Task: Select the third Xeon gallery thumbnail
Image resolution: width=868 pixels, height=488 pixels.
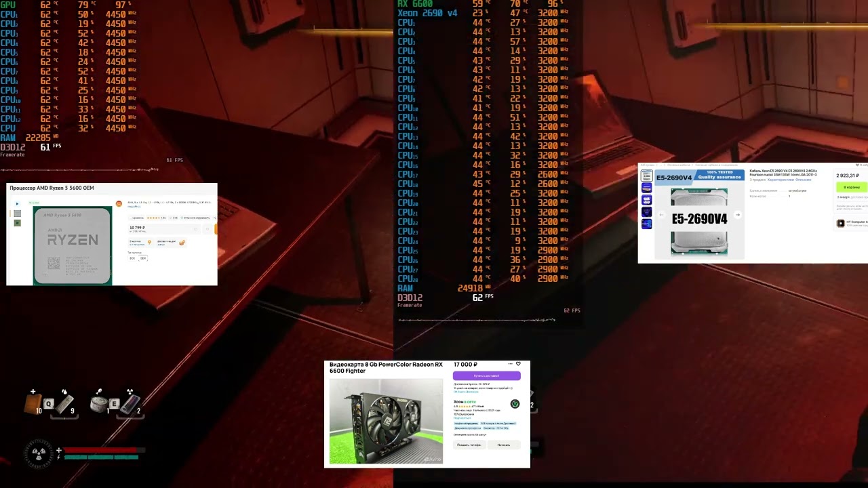Action: coord(646,200)
